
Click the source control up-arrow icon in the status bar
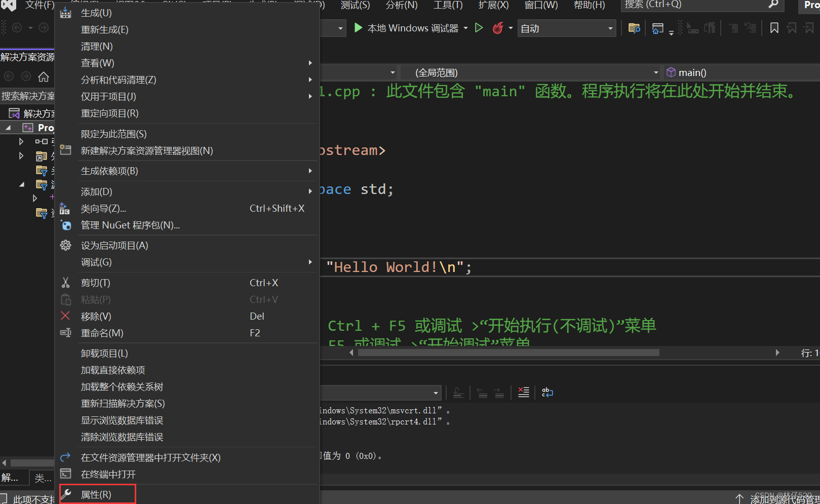[739, 499]
